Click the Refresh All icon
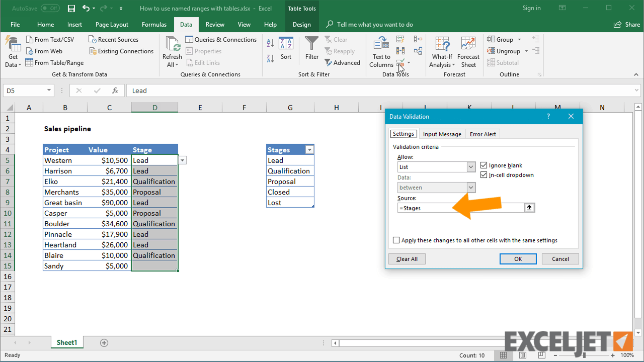The width and height of the screenshot is (644, 362). [x=172, y=50]
